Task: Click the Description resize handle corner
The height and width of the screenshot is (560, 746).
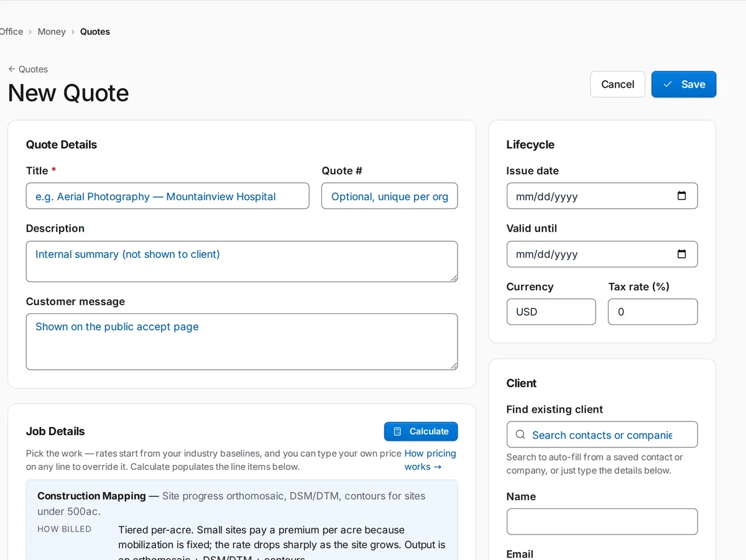Action: (454, 278)
